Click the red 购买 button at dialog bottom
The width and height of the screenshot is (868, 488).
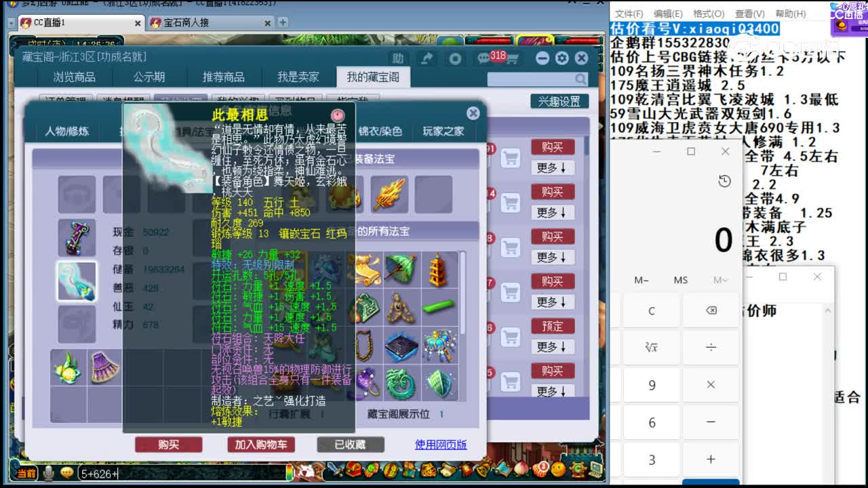[168, 445]
